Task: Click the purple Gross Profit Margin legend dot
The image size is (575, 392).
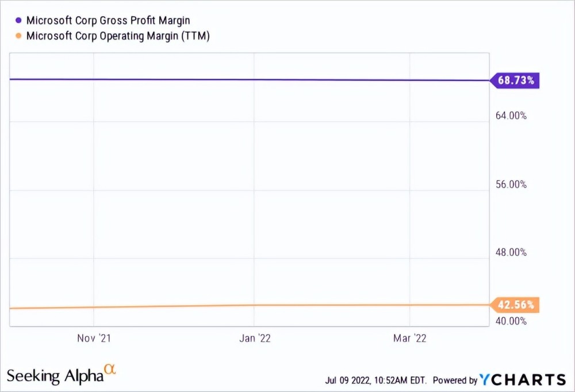Action: point(18,21)
